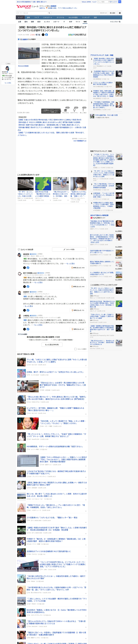Dismiss the 「手一杯で…ほっとして」 recommended card
Screen dimensions: 138x644
click(x=33, y=200)
